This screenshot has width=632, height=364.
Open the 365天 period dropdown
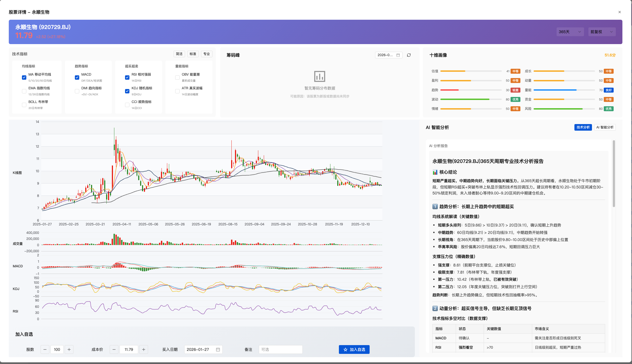pos(570,32)
